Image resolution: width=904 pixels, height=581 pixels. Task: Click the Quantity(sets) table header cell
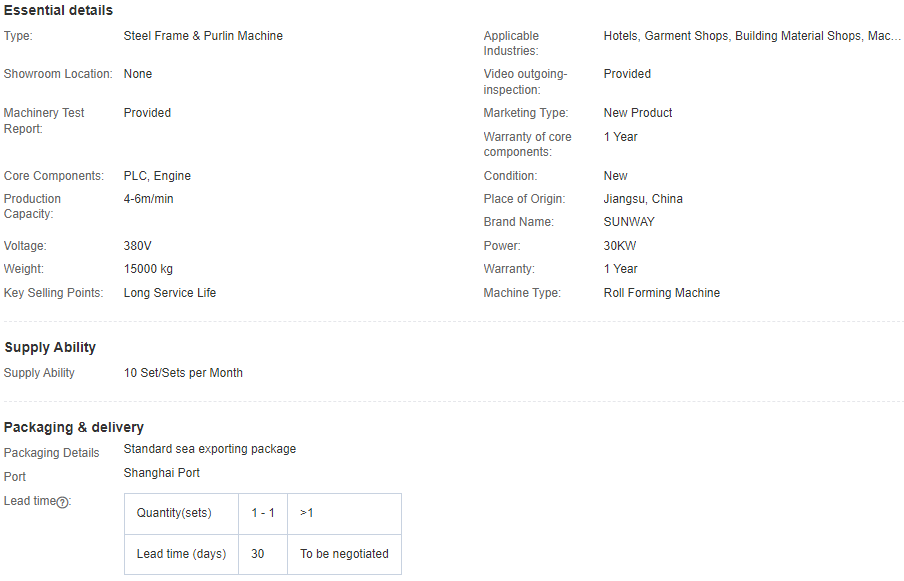pos(174,513)
